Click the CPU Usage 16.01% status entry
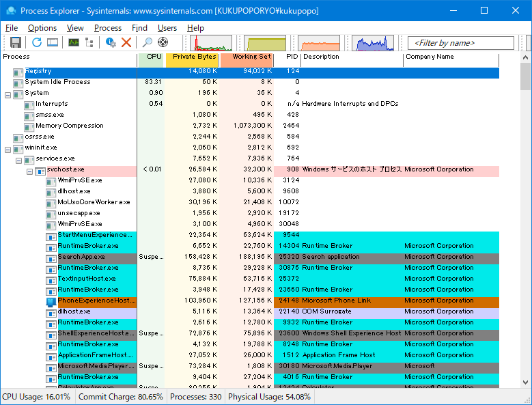The height and width of the screenshot is (405, 532). tap(36, 397)
